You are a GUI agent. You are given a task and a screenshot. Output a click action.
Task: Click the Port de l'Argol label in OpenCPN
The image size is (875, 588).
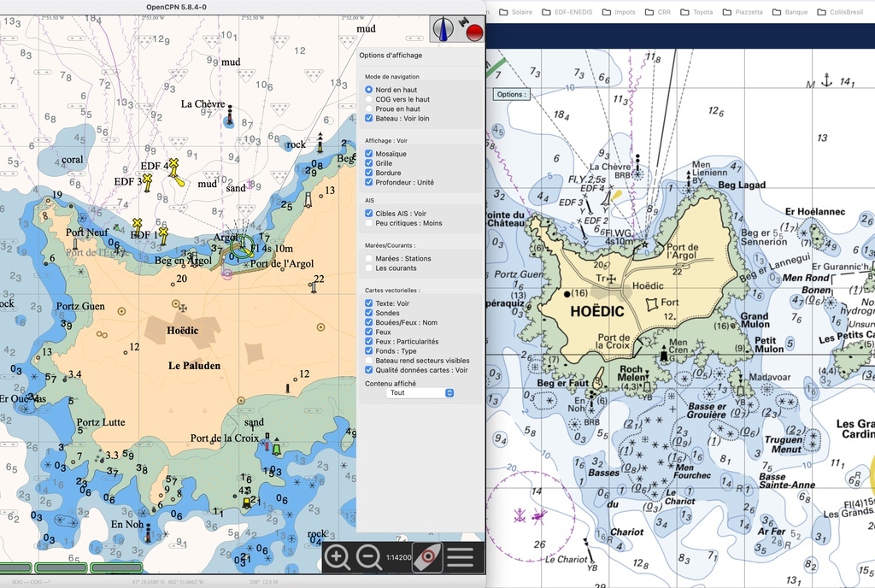(282, 264)
